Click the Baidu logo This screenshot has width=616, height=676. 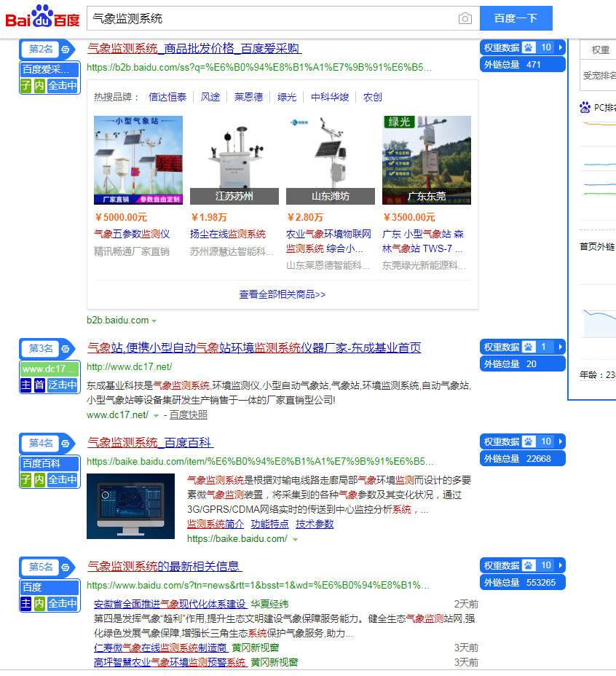(x=42, y=17)
